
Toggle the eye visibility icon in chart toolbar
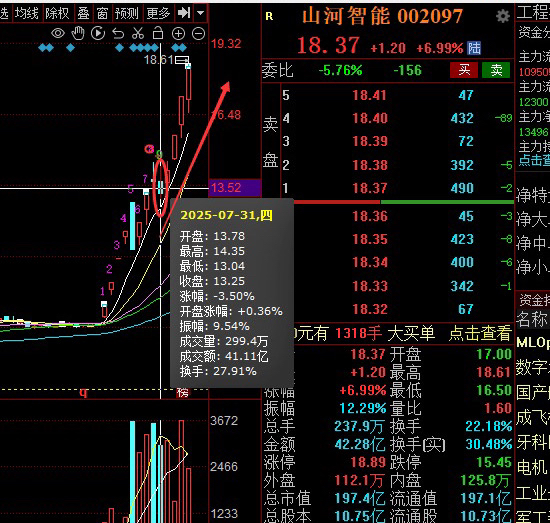58,34
